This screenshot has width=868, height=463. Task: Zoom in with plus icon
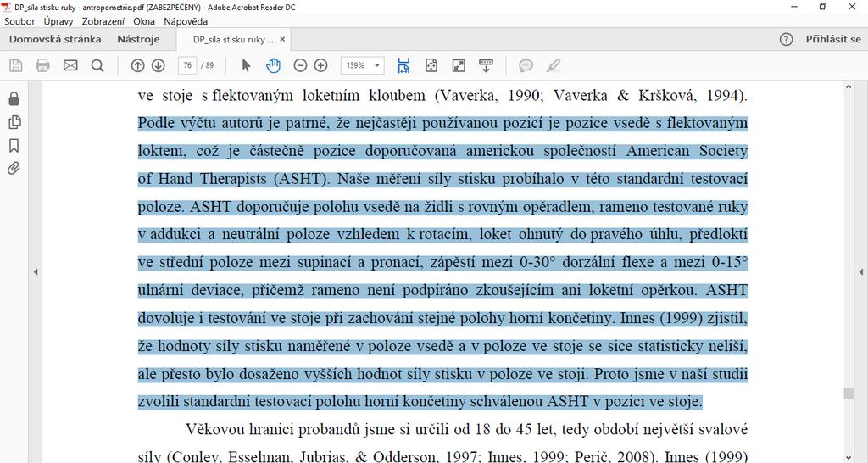[321, 65]
